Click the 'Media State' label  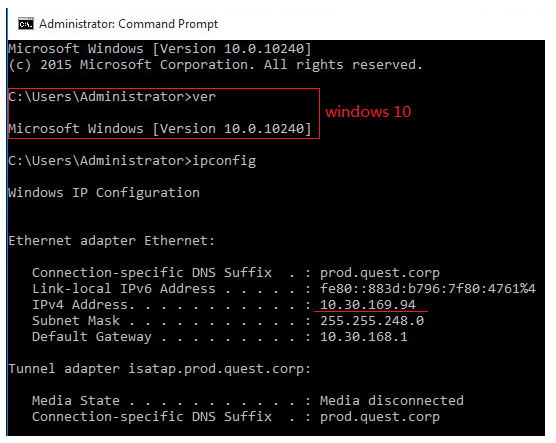[76, 400]
